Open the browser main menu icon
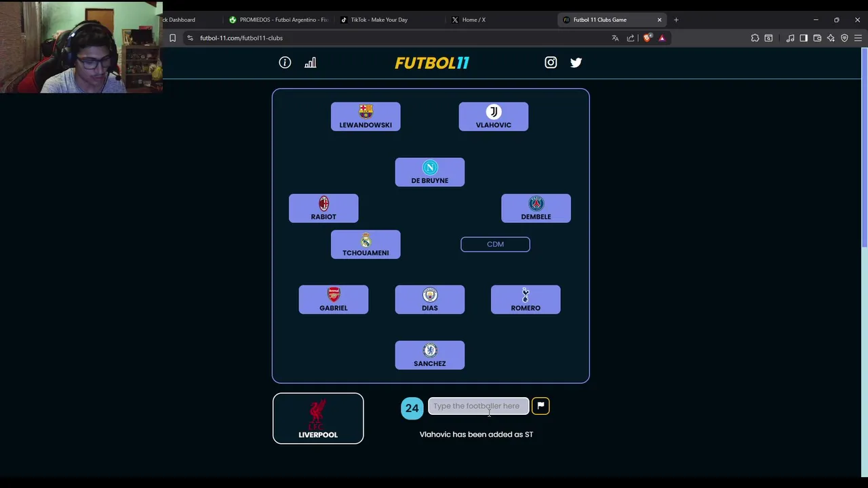The width and height of the screenshot is (868, 488). (x=858, y=38)
